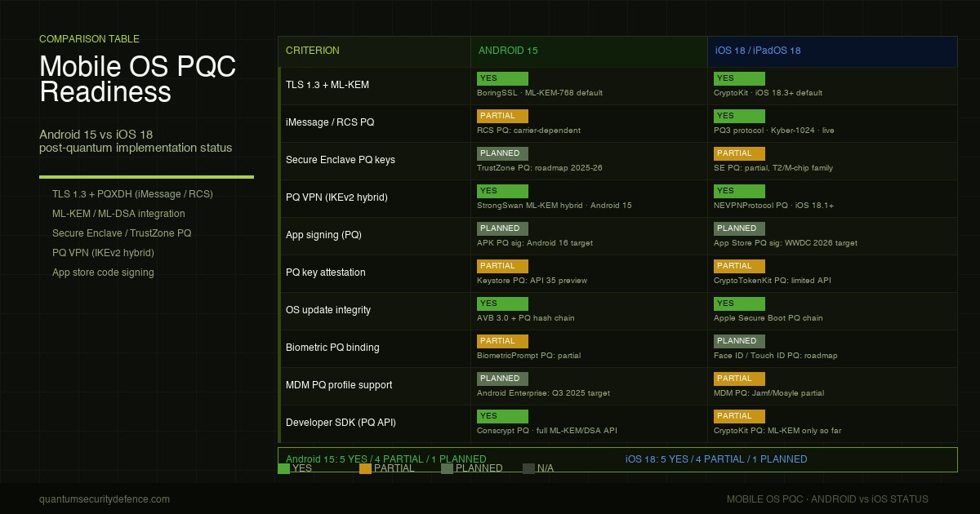
Task: Click the Android 15 summary tally text
Action: point(385,459)
